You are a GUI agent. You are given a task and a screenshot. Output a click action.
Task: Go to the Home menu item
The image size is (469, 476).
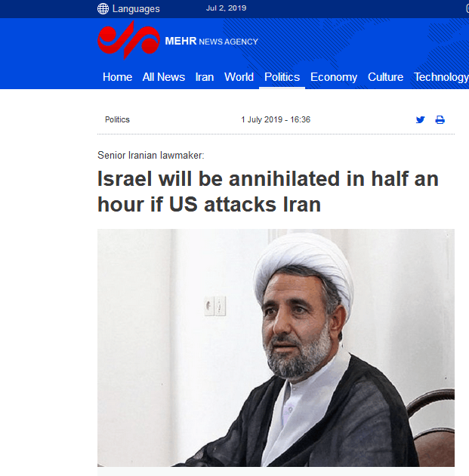click(x=117, y=77)
